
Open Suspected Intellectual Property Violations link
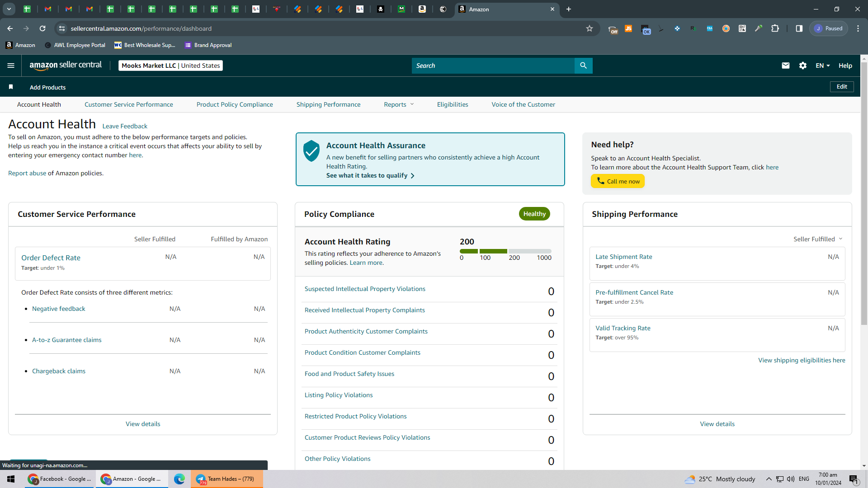point(365,289)
